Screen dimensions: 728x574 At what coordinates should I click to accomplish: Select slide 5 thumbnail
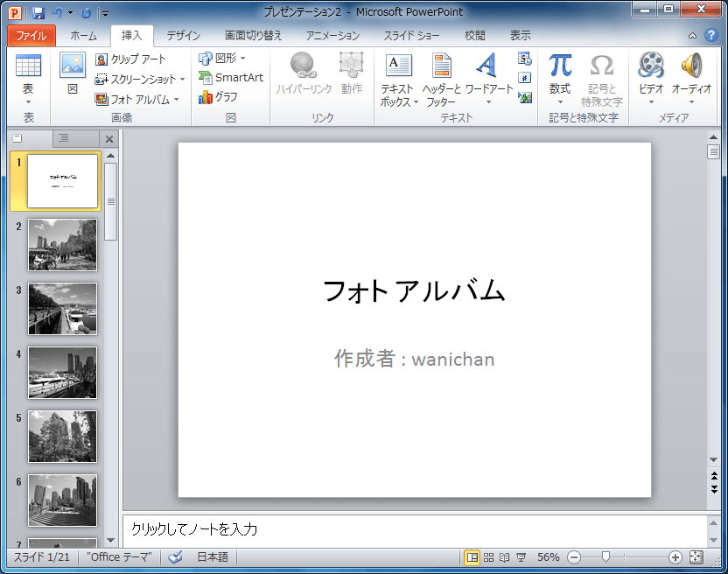tap(63, 437)
